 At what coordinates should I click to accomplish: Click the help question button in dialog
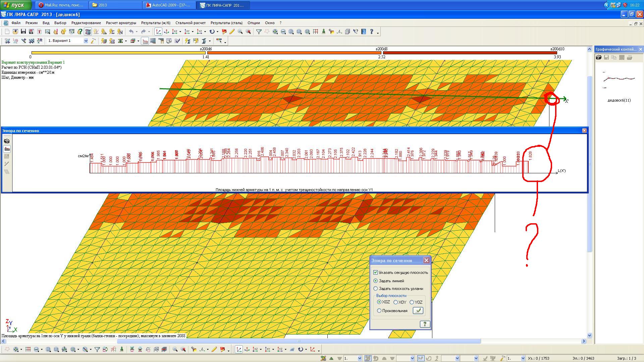tap(425, 324)
